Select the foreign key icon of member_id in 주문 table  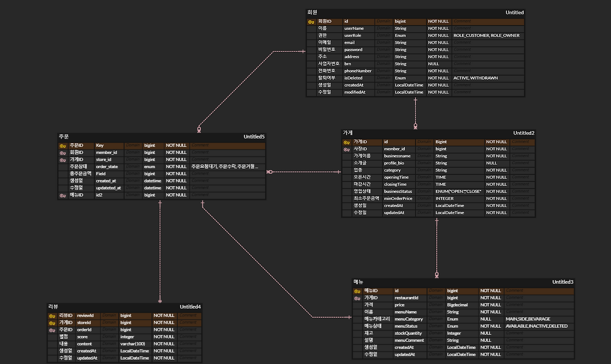pyautogui.click(x=63, y=153)
